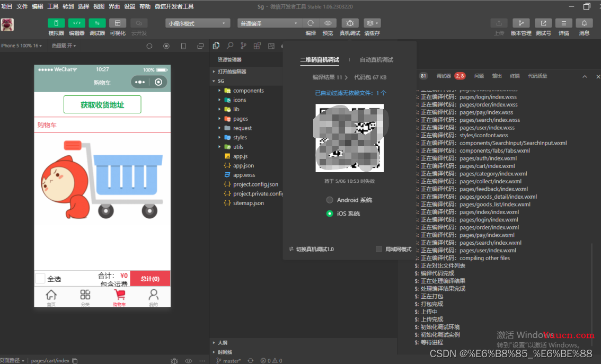Image resolution: width=601 pixels, height=364 pixels.
Task: Open the 可视化 visual editor
Action: pos(118,23)
